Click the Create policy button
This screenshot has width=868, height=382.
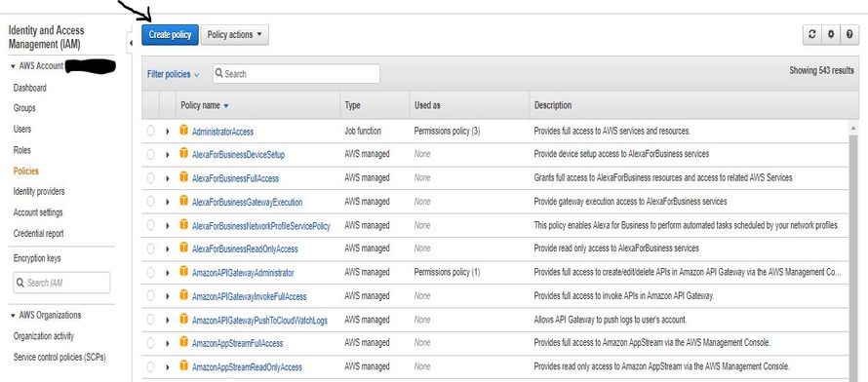coord(170,34)
